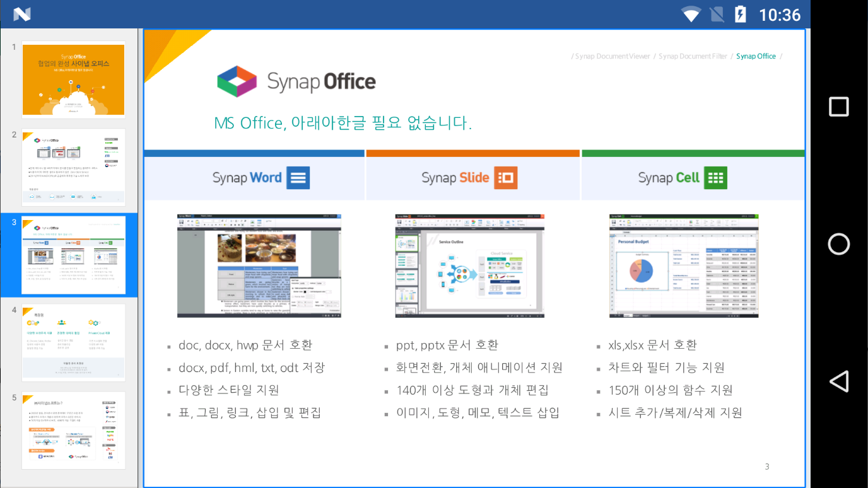This screenshot has height=488, width=868.
Task: Tap the Synap Cell screenshot image
Action: coord(684,265)
